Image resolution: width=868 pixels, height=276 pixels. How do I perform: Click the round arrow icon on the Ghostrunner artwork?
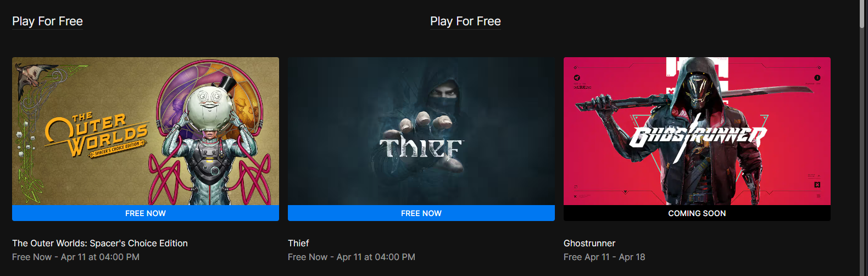pos(577,78)
